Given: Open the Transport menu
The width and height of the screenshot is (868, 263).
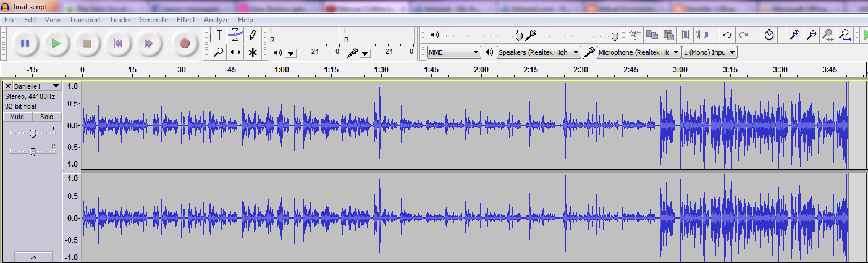Looking at the screenshot, I should pos(85,20).
